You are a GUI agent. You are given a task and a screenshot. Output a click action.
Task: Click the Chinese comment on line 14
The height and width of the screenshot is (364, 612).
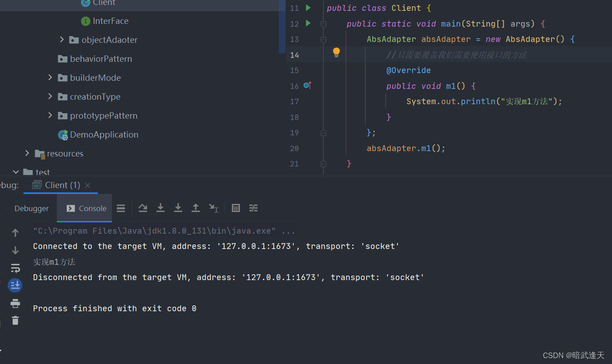456,55
